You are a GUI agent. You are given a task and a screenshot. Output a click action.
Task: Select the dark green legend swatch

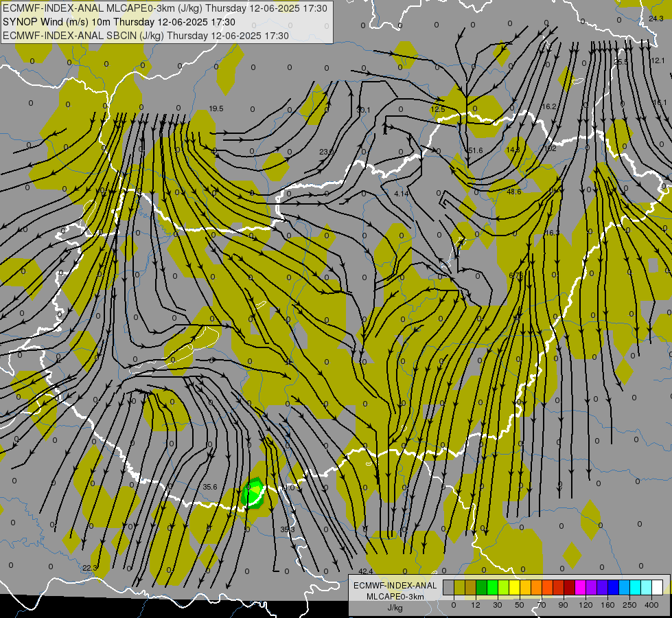[482, 587]
